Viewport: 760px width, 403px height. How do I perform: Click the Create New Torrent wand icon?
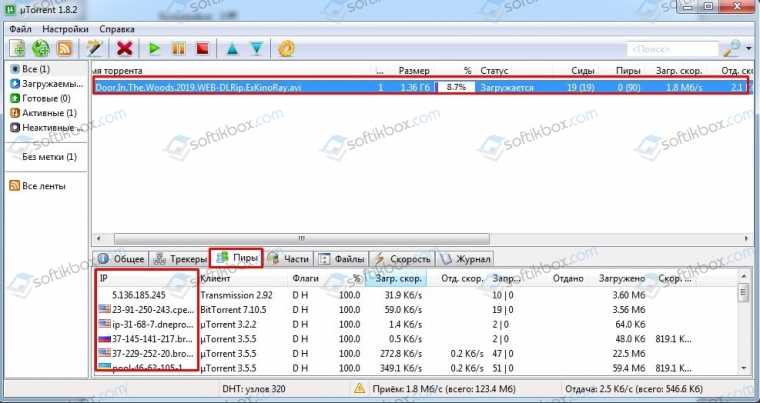point(94,48)
